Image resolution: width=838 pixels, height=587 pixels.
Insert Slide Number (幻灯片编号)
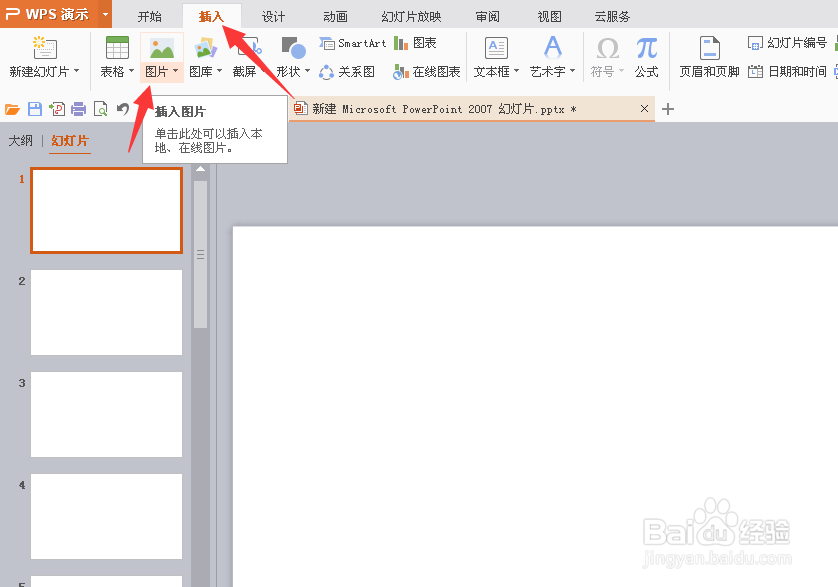787,43
